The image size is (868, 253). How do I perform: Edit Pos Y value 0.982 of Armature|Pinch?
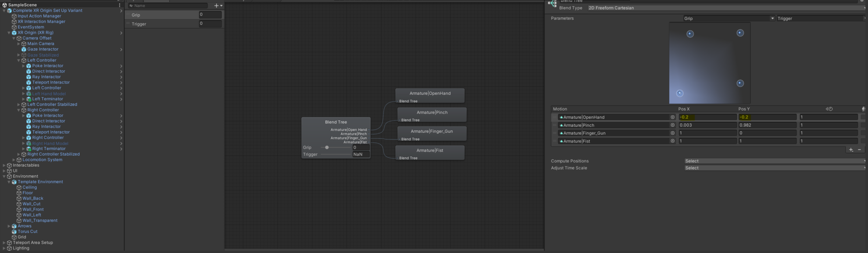767,125
